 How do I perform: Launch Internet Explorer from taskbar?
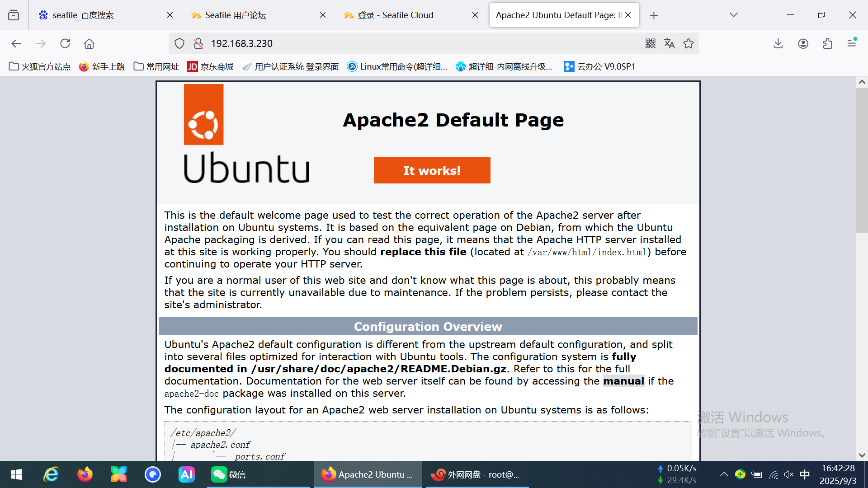[51, 474]
